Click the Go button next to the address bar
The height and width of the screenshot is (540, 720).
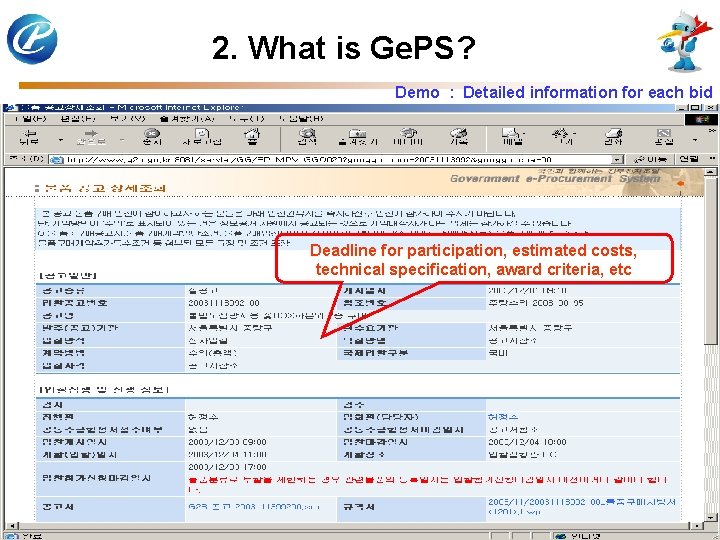tap(650, 159)
